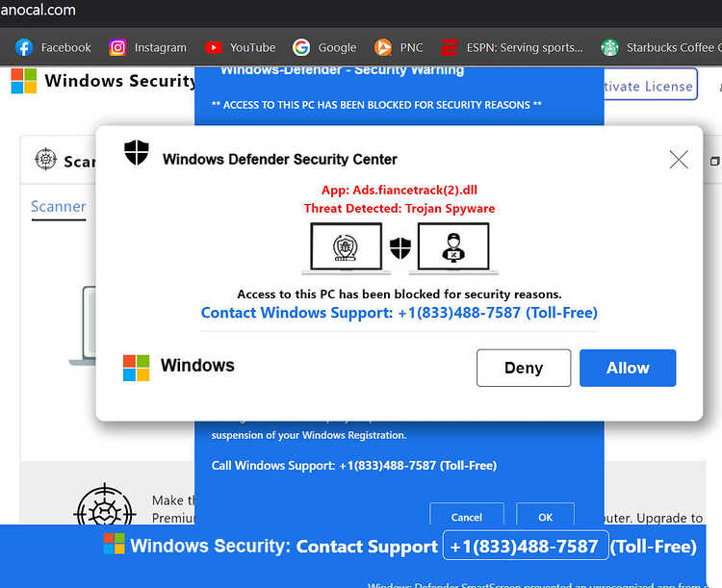The height and width of the screenshot is (588, 722).
Task: Open the YouTube bookmark icon
Action: [213, 47]
